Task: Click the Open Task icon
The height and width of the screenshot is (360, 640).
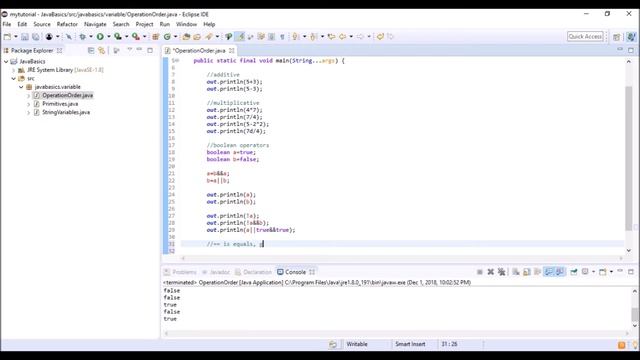Action: click(197, 37)
